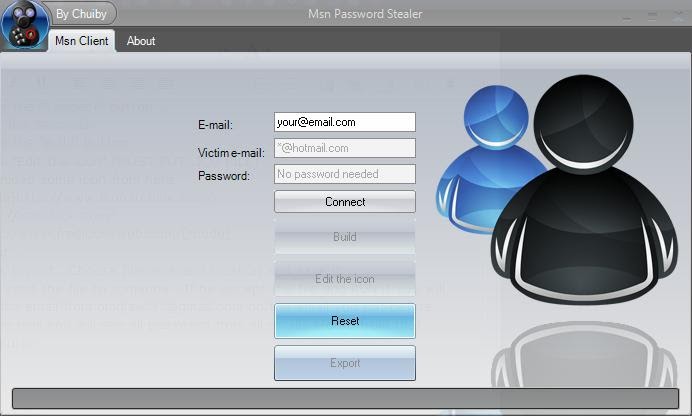The height and width of the screenshot is (416, 692).
Task: Close the window
Action: click(678, 17)
